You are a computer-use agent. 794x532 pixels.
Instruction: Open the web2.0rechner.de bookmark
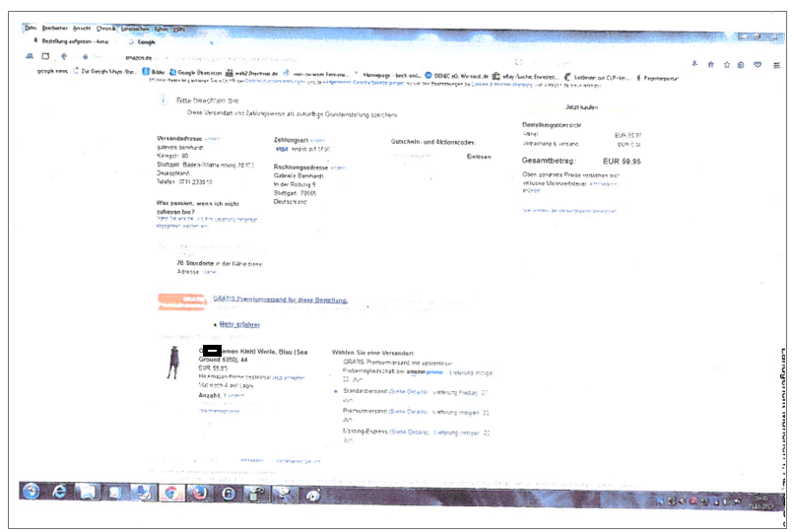tap(251, 74)
